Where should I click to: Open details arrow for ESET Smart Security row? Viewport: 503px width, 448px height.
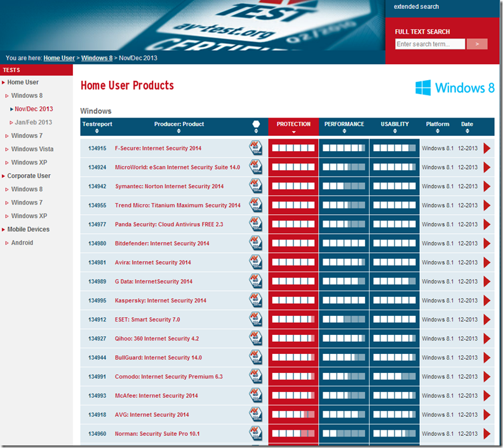[487, 320]
